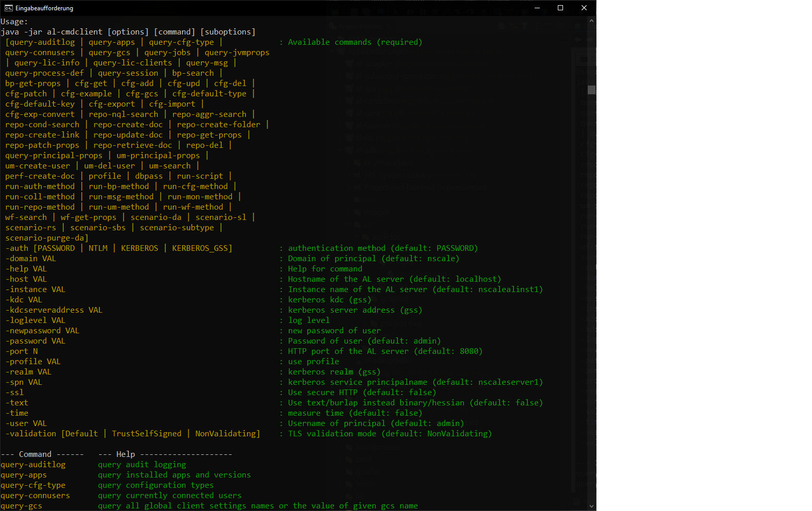Click cfg-default-type in the command list
The image size is (812, 511).
[209, 94]
